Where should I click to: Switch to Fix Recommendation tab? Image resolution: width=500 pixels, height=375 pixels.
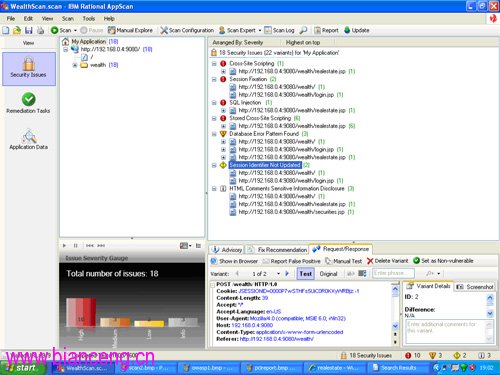(x=277, y=250)
